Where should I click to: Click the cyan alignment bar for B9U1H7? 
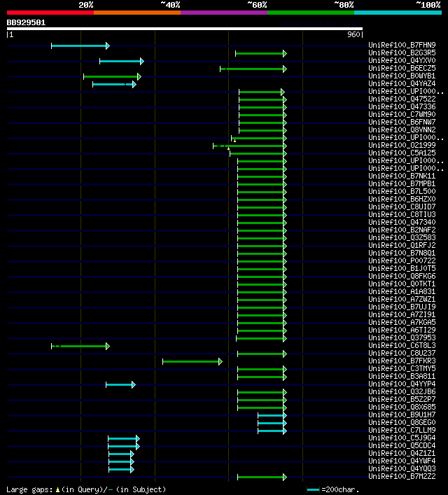[x=272, y=415]
